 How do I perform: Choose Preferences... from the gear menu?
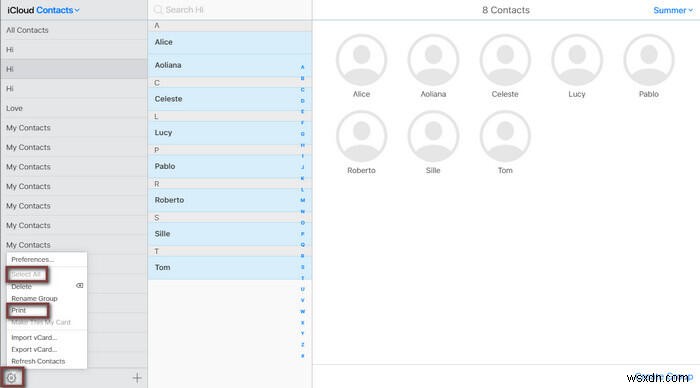tap(47, 259)
